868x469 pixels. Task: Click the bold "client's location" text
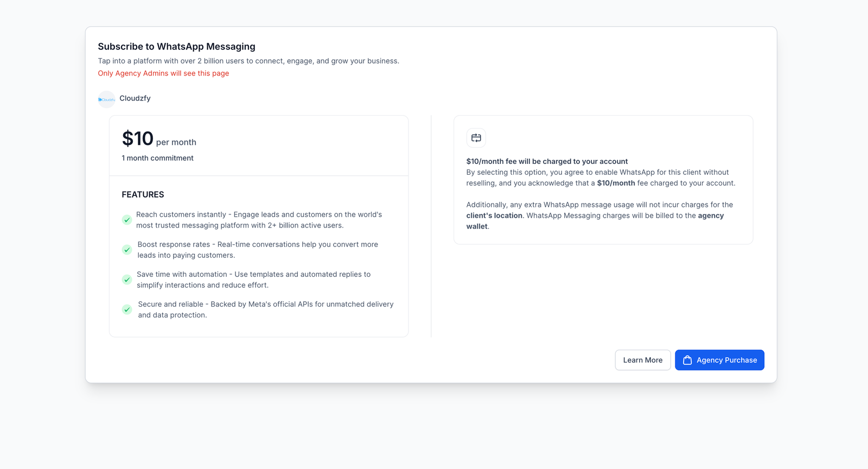pos(494,216)
